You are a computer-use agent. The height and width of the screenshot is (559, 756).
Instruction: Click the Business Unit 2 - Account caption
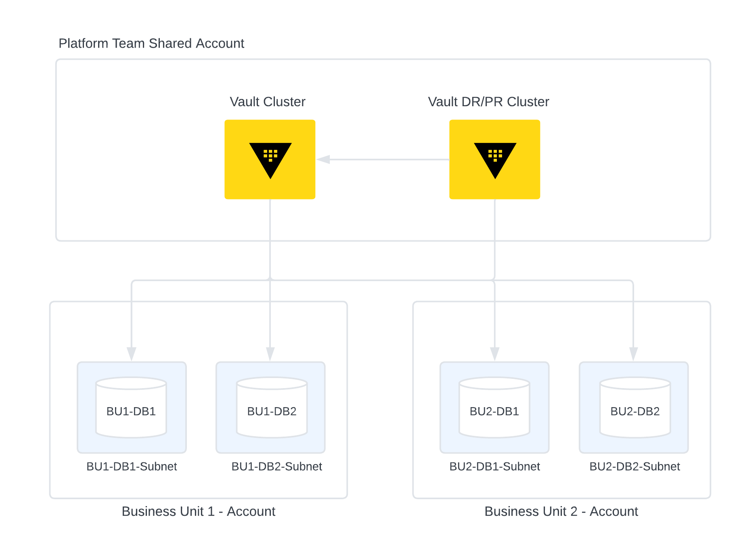tap(561, 511)
